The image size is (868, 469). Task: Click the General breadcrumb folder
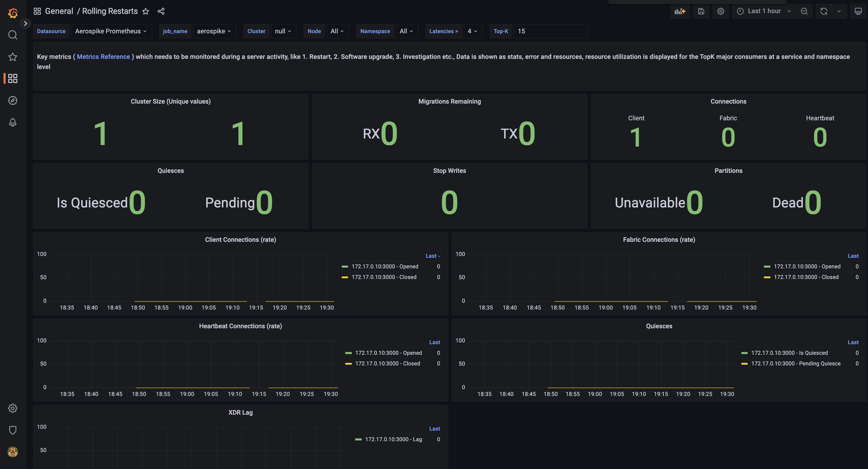[x=59, y=11]
